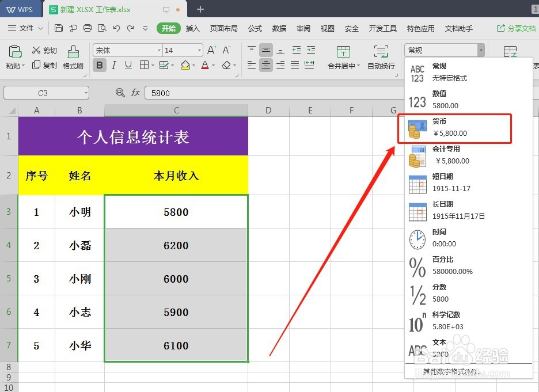This screenshot has height=392, width=539.
Task: Toggle bold formatting
Action: pos(98,65)
